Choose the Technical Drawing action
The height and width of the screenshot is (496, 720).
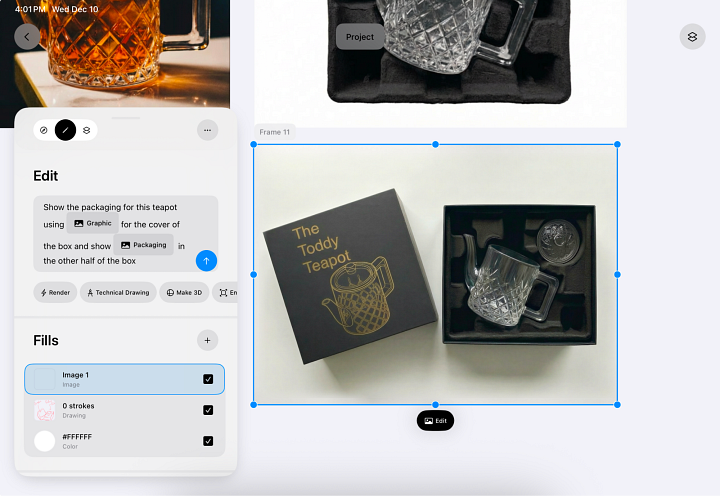click(x=118, y=293)
